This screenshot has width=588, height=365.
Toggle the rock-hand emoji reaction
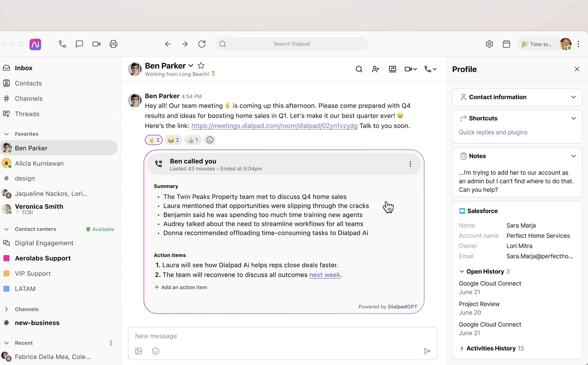pyautogui.click(x=154, y=140)
